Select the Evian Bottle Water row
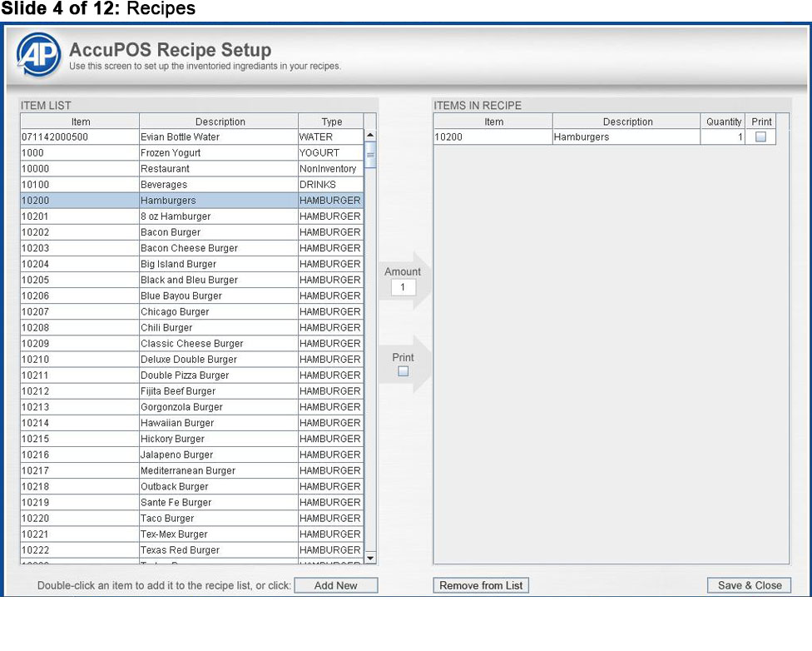812x651 pixels. pos(192,137)
